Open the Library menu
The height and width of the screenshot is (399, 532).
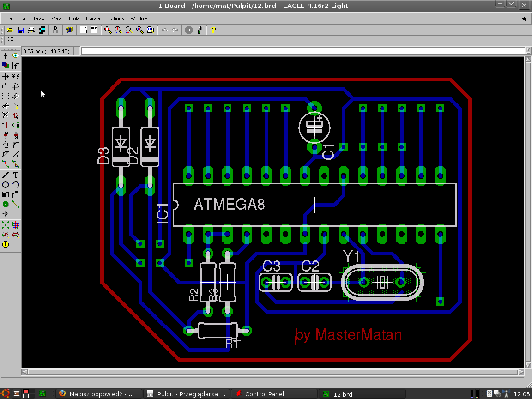tap(93, 18)
